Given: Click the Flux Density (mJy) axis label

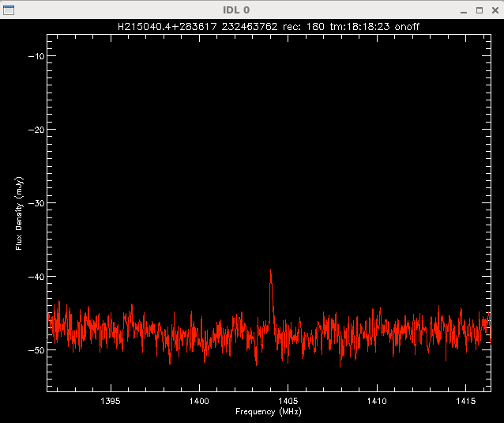Looking at the screenshot, I should click(x=18, y=214).
